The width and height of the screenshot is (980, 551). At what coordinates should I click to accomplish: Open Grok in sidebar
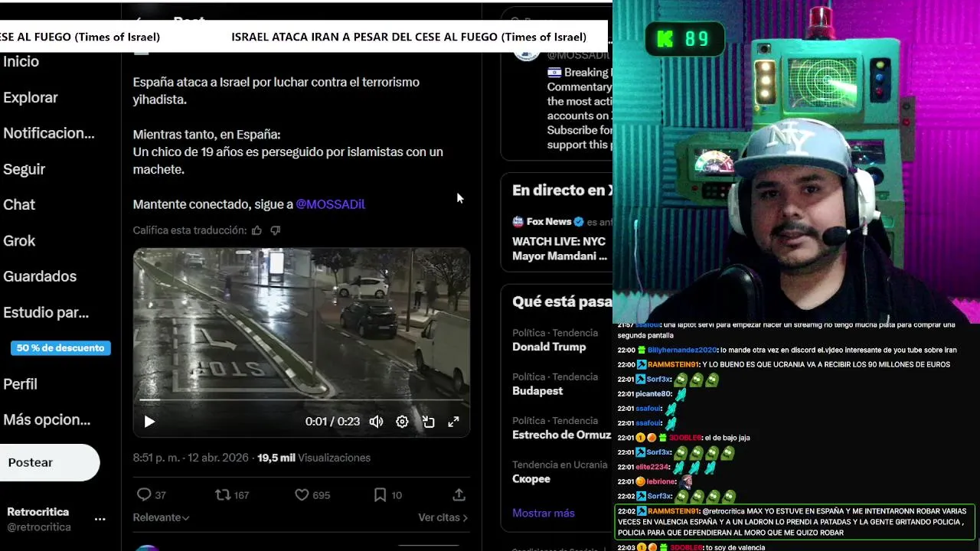(19, 240)
